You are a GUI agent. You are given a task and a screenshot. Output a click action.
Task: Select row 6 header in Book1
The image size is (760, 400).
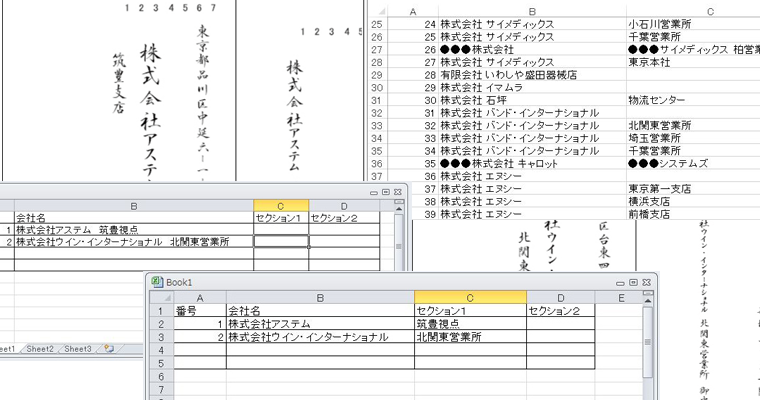click(161, 376)
